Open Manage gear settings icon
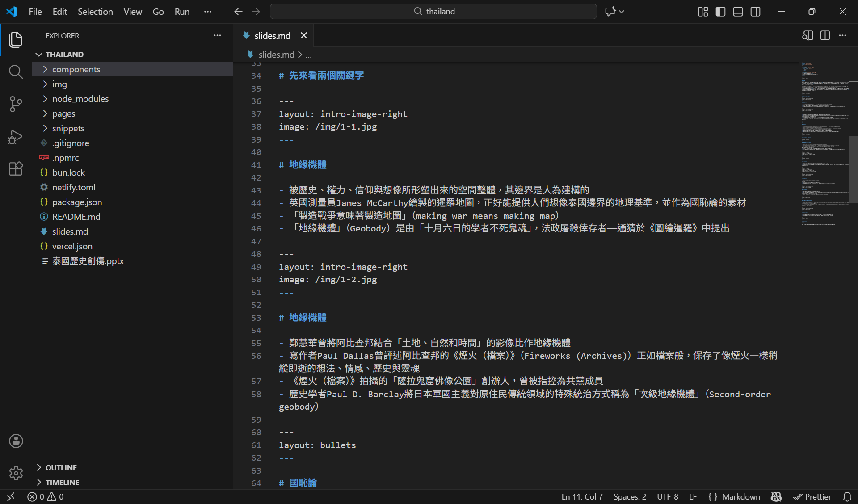The height and width of the screenshot is (504, 858). point(16,473)
